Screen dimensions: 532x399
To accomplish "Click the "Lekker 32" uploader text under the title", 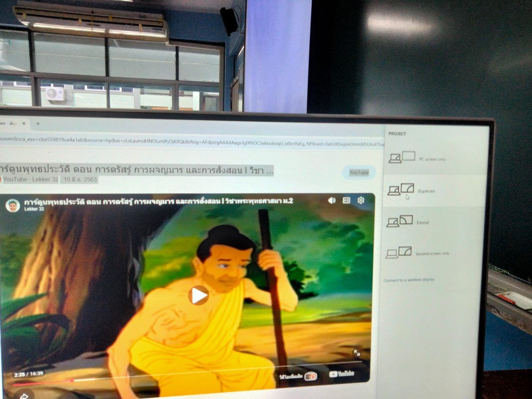I will [x=45, y=180].
